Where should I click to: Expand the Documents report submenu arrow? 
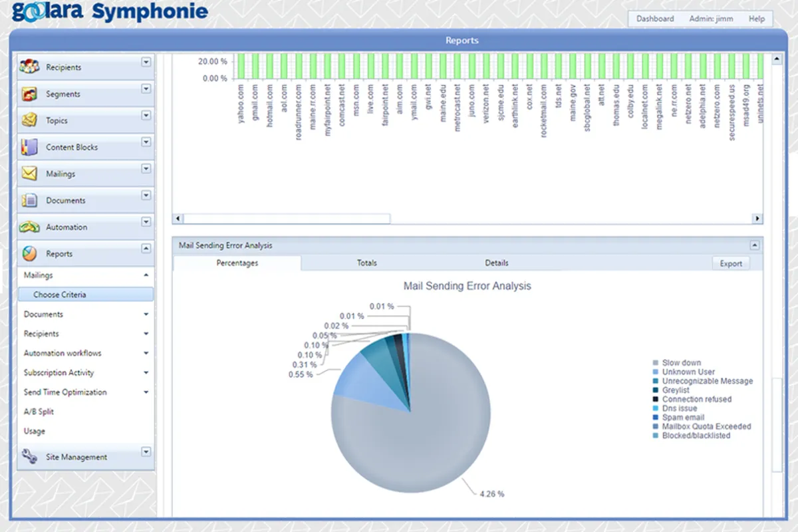(x=146, y=315)
